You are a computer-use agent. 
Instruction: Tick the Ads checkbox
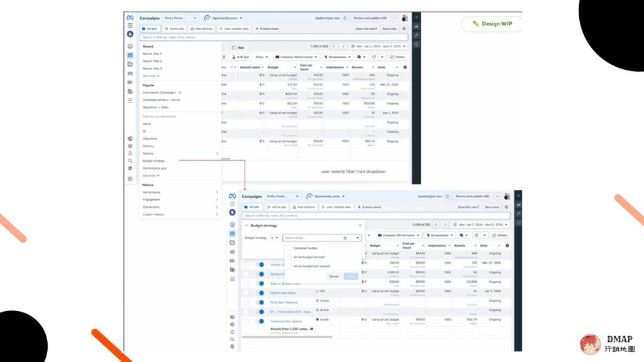point(234,48)
